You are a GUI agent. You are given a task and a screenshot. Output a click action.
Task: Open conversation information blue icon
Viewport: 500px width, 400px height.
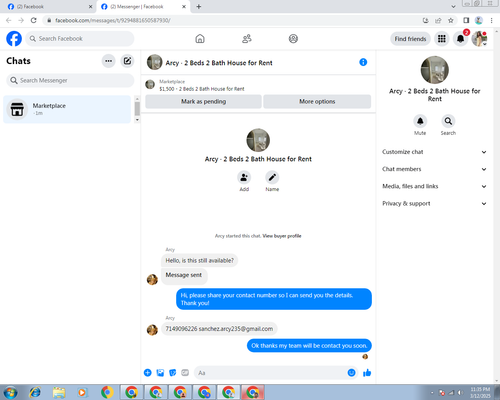click(363, 62)
